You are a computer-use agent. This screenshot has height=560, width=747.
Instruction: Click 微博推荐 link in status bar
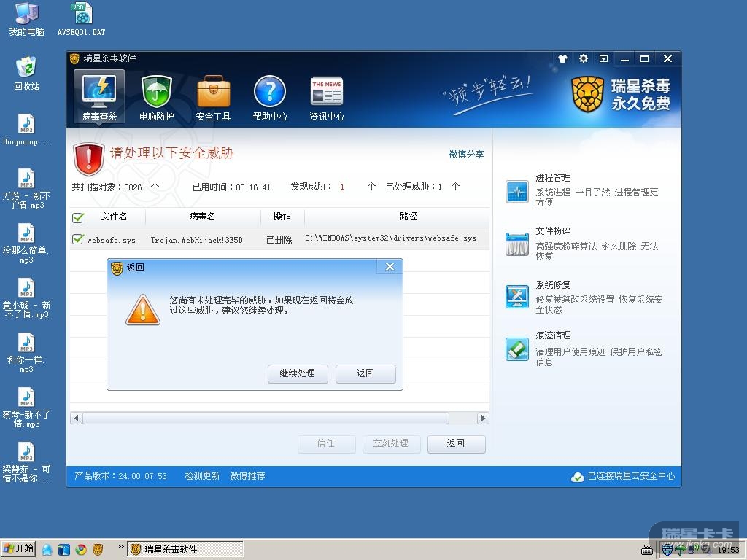(248, 476)
